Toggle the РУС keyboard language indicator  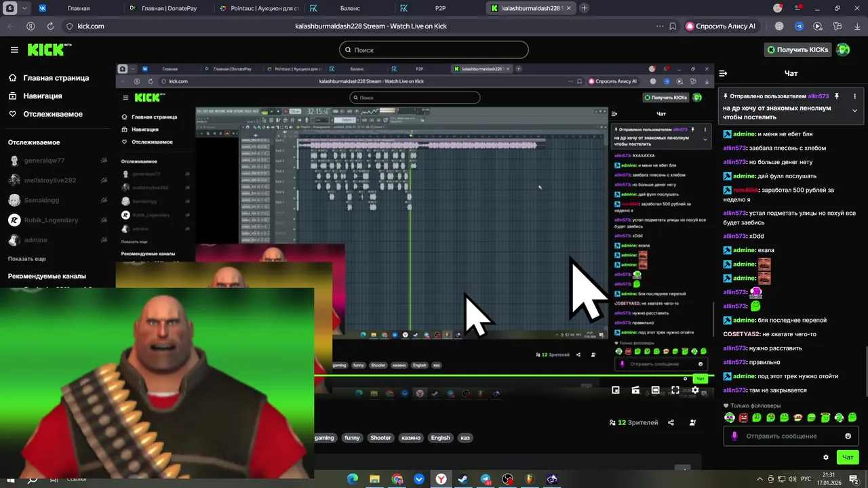pyautogui.click(x=805, y=479)
